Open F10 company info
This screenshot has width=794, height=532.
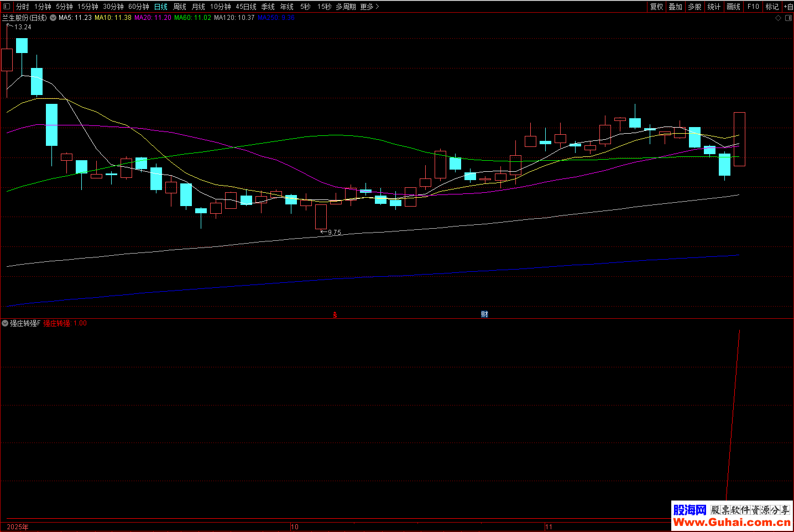[x=753, y=7]
